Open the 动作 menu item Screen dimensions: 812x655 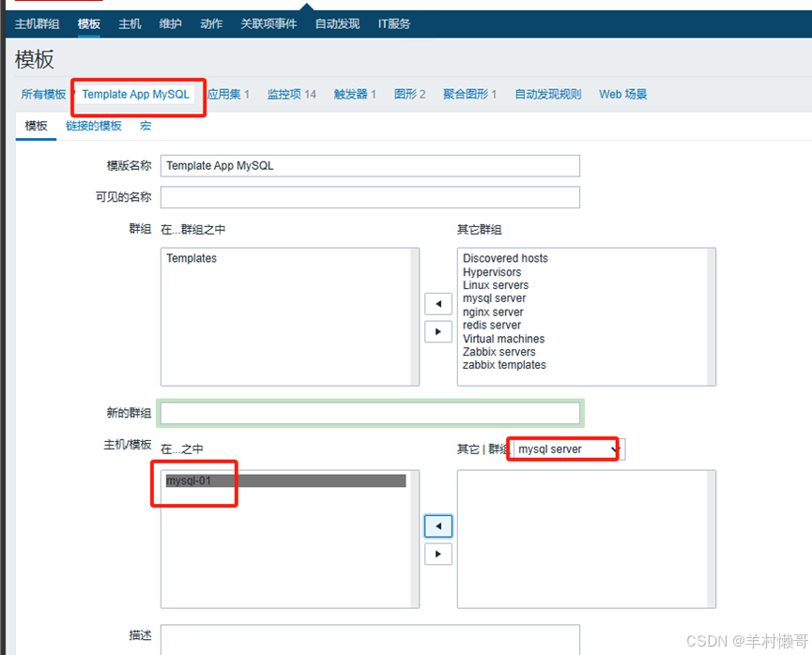click(x=211, y=23)
